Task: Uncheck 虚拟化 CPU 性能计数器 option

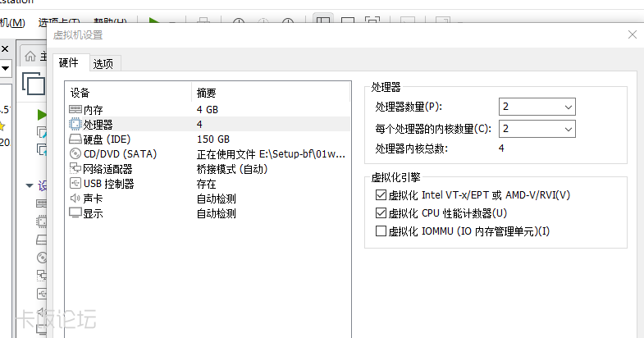Action: pos(381,213)
